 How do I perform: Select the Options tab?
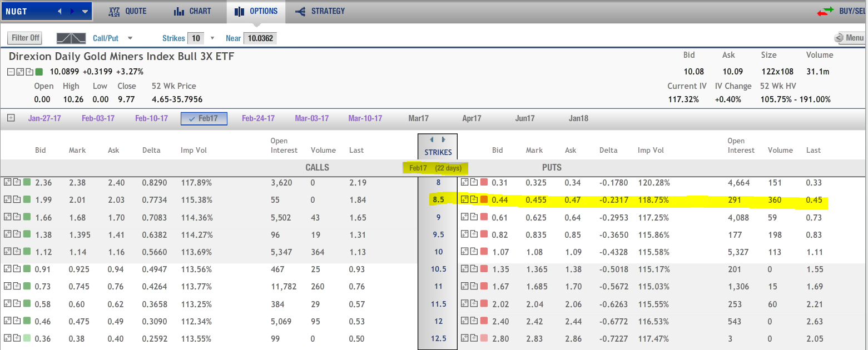[256, 11]
